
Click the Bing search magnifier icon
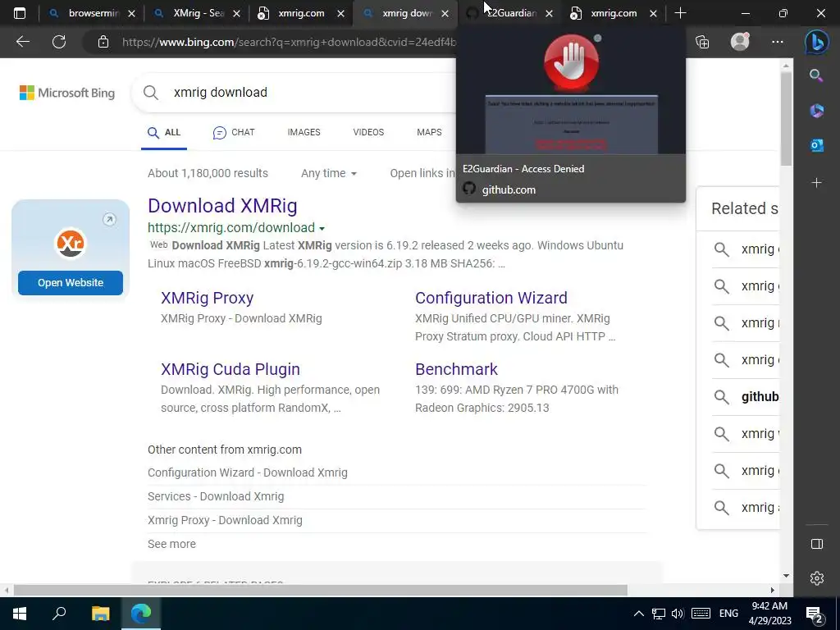(x=151, y=93)
